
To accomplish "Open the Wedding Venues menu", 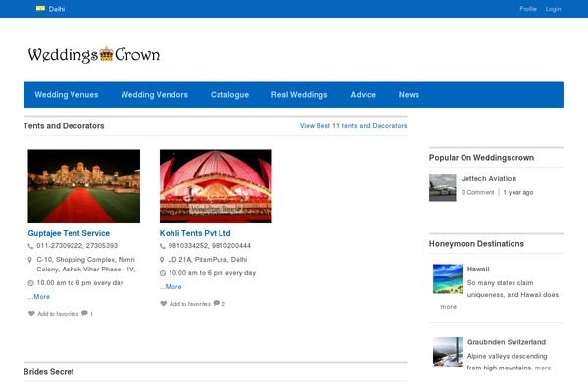I will pos(67,95).
